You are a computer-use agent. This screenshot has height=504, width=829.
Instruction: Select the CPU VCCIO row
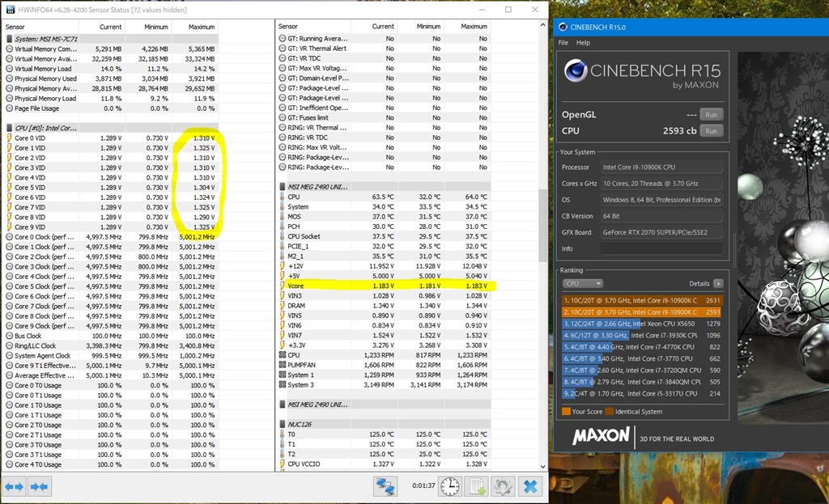[x=384, y=464]
